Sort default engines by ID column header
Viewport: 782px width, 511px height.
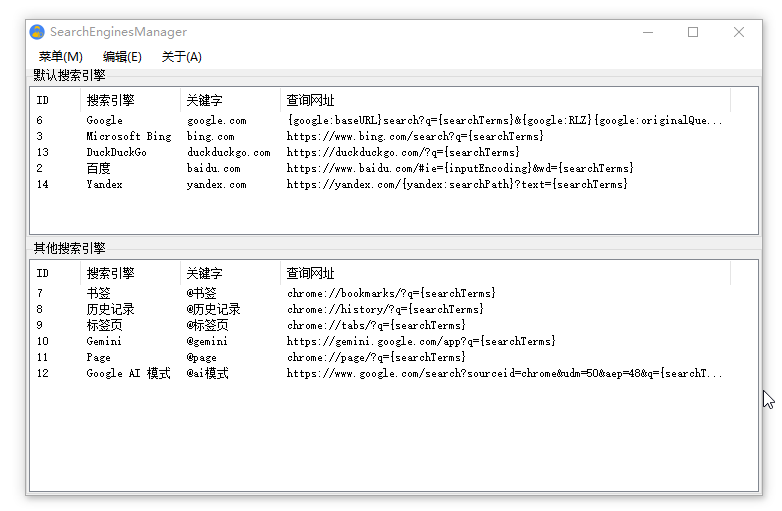coord(55,100)
